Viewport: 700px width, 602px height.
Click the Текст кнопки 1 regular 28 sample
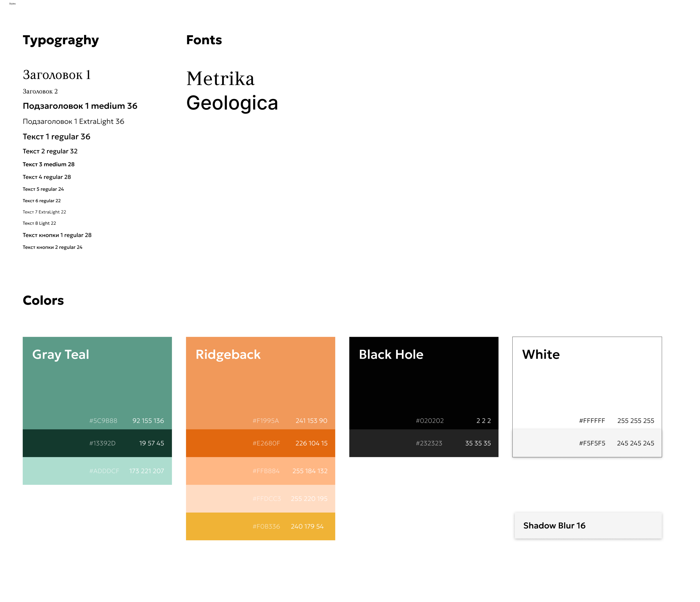(x=57, y=235)
